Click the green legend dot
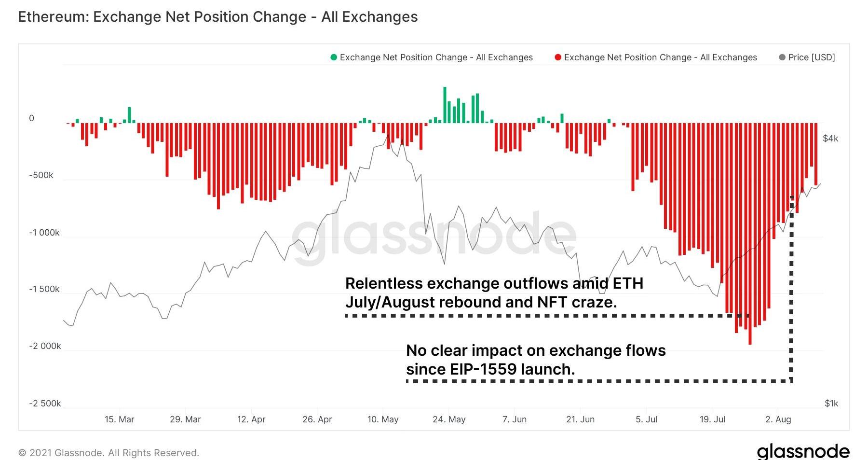Image resolution: width=868 pixels, height=460 pixels. tap(333, 57)
